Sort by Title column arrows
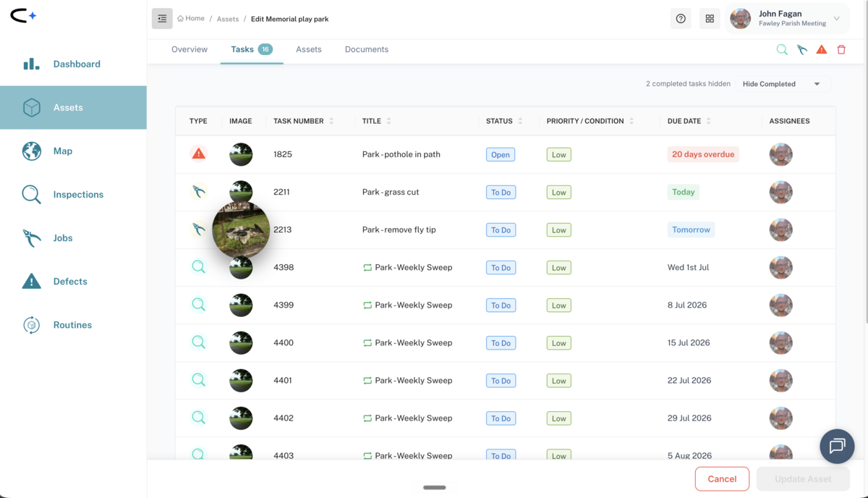868x498 pixels. [389, 121]
